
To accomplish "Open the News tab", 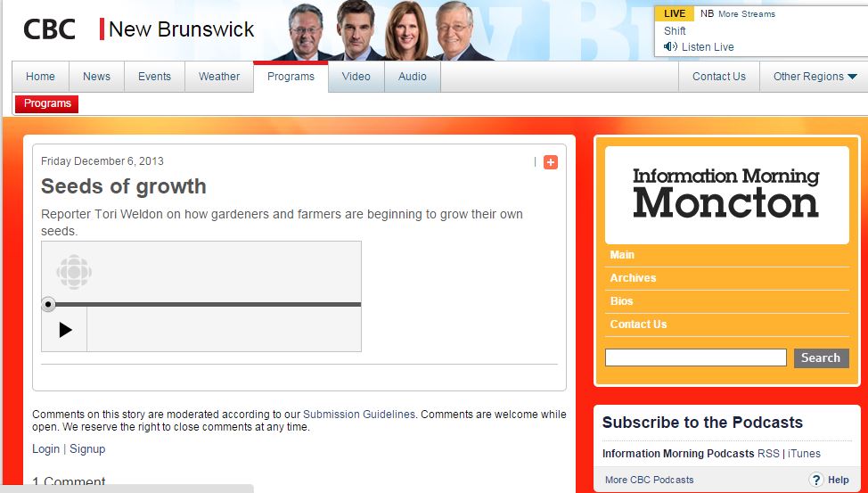I will pos(96,77).
